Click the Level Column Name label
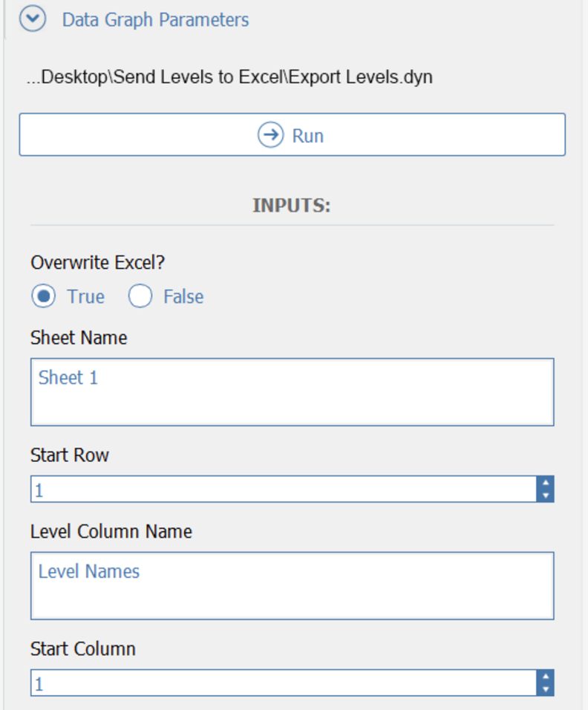This screenshot has height=710, width=588. pyautogui.click(x=111, y=532)
